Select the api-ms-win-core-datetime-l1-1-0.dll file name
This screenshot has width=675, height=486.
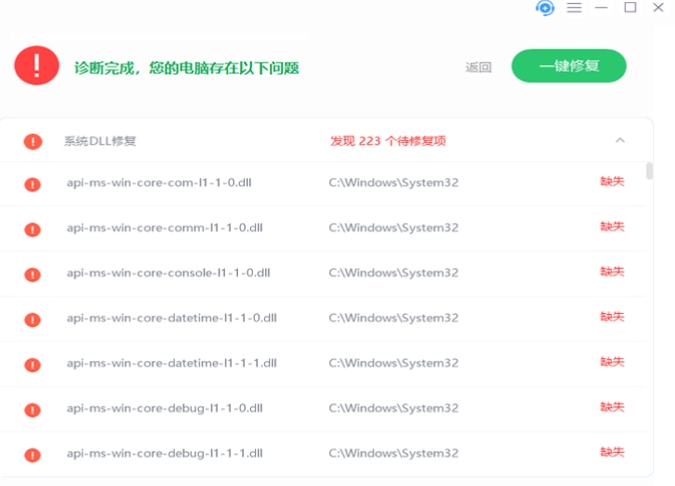click(171, 318)
